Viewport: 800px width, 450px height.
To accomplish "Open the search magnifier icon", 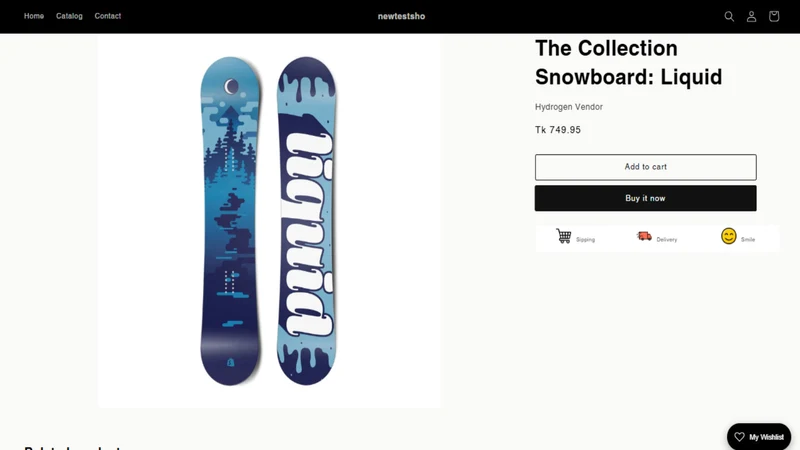I will (x=729, y=16).
